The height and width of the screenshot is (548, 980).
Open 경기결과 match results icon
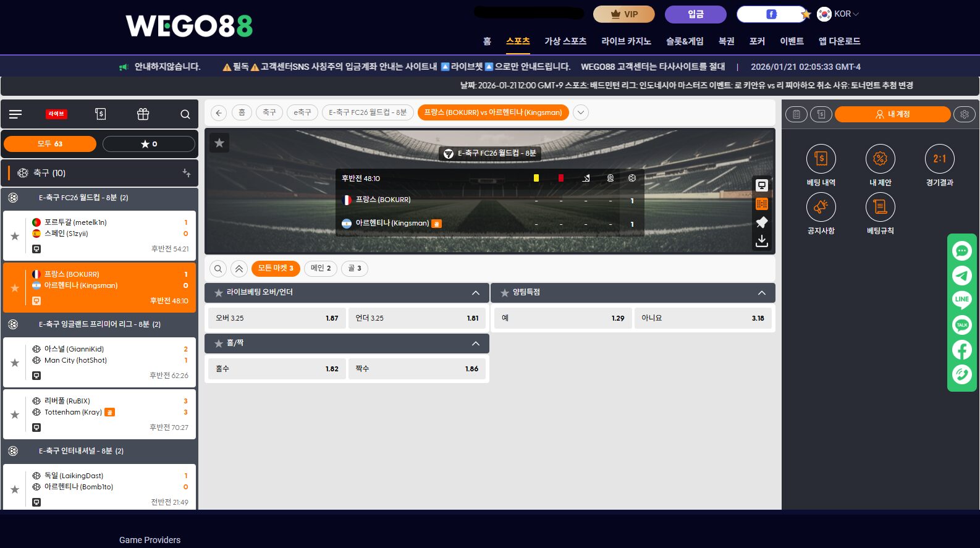pos(940,159)
